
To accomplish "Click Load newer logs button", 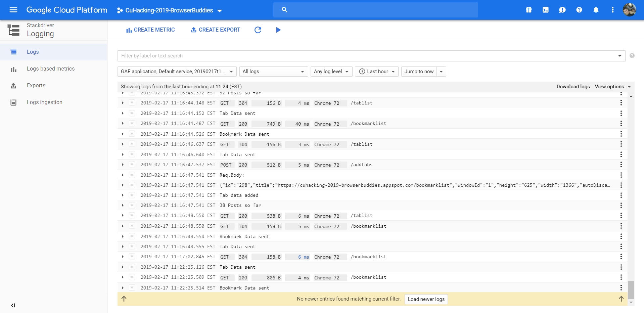I will (426, 299).
